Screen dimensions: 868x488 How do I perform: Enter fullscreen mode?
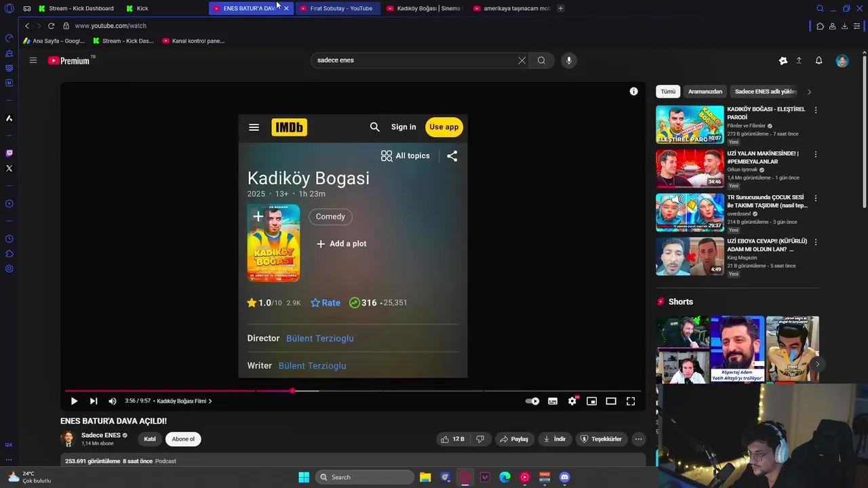[x=631, y=401]
